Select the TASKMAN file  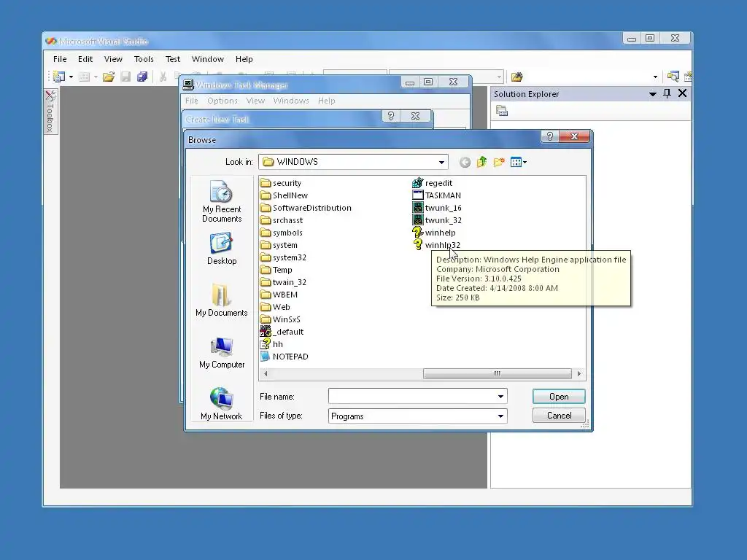click(x=436, y=195)
